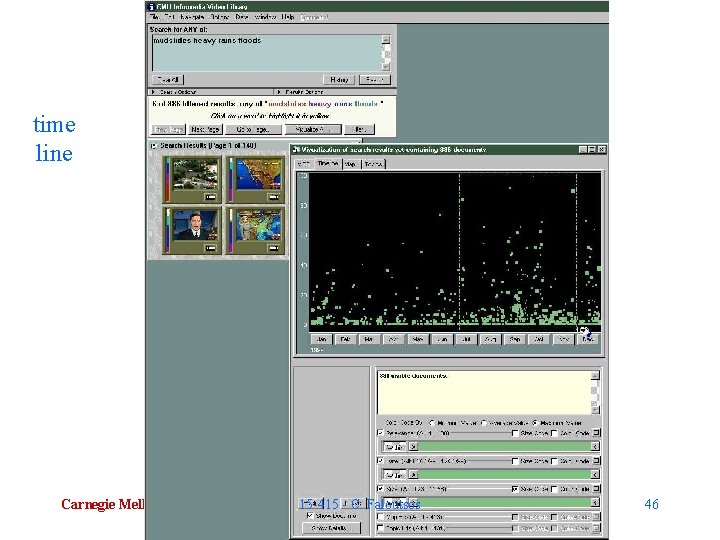The width and height of the screenshot is (720, 540).
Task: Select the Jan month button on timeline
Action: click(x=321, y=339)
